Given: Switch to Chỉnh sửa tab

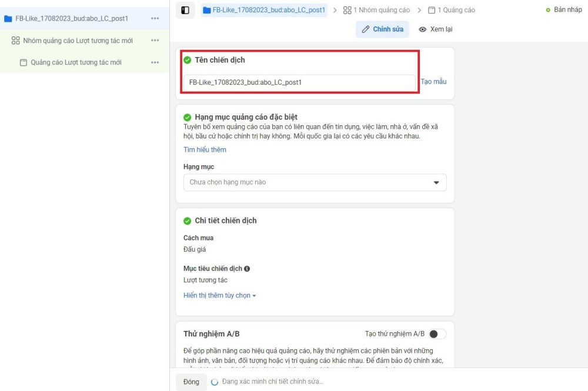Looking at the screenshot, I should click(x=383, y=29).
